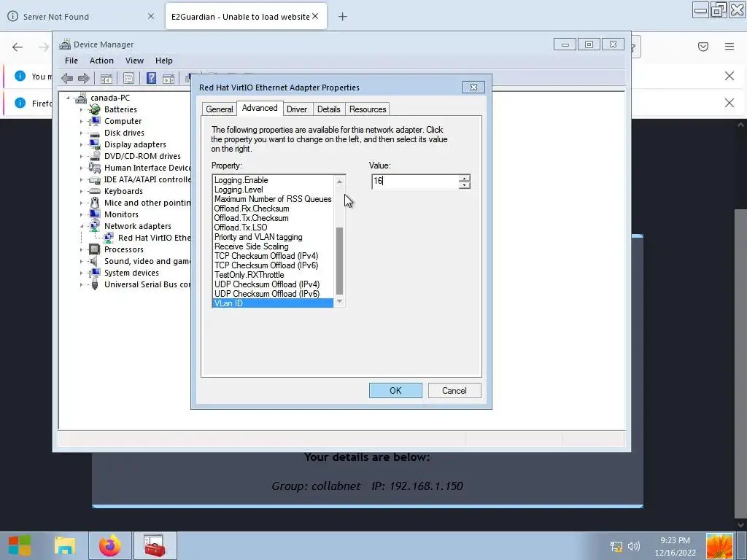
Task: Click the blue Help question mark icon
Action: 151,78
